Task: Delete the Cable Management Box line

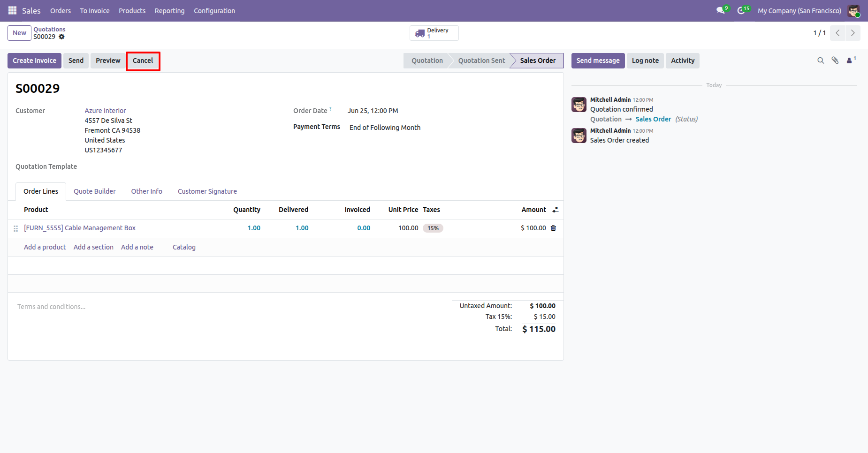Action: pyautogui.click(x=553, y=228)
